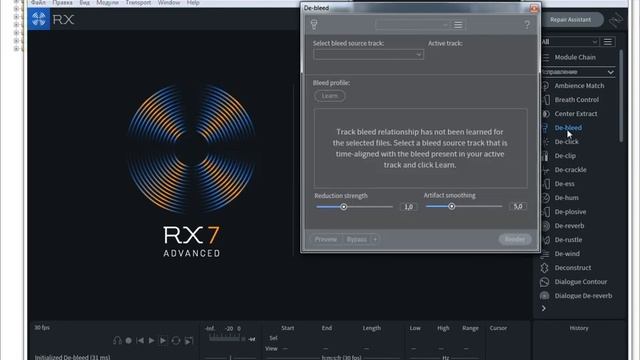The image size is (640, 360).
Task: Open the Module Chain
Action: (575, 57)
